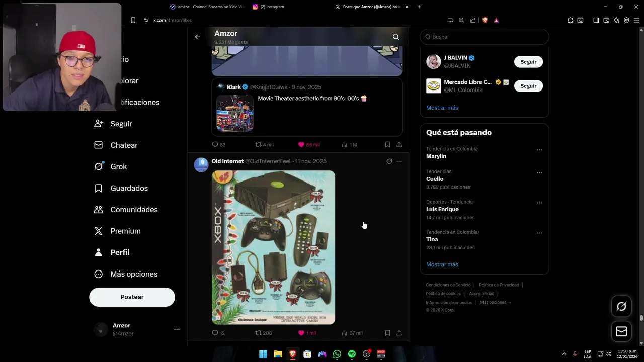
Task: Switch to the Kick Channel Streams tab
Action: [206, 7]
